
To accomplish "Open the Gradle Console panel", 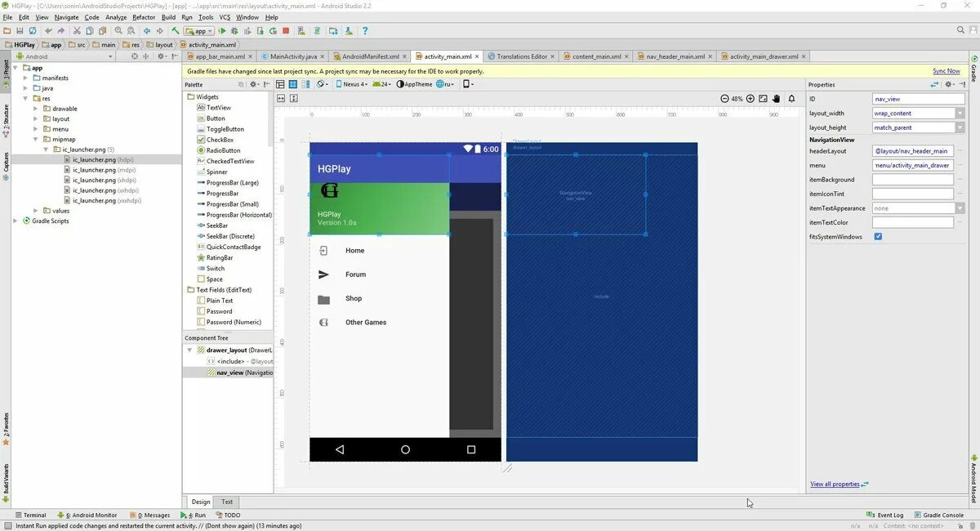I will click(938, 515).
